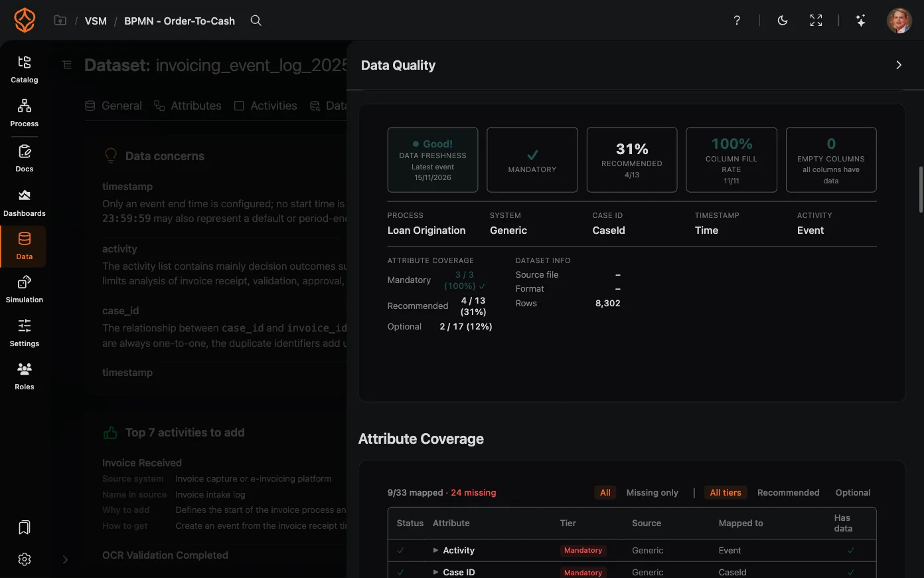
Task: Select the All tiers filter
Action: tap(726, 492)
